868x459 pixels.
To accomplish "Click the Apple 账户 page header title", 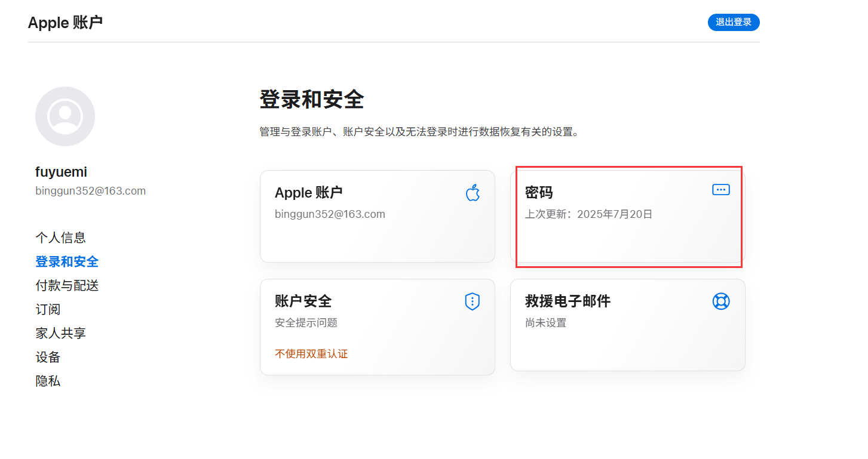I will tap(65, 23).
